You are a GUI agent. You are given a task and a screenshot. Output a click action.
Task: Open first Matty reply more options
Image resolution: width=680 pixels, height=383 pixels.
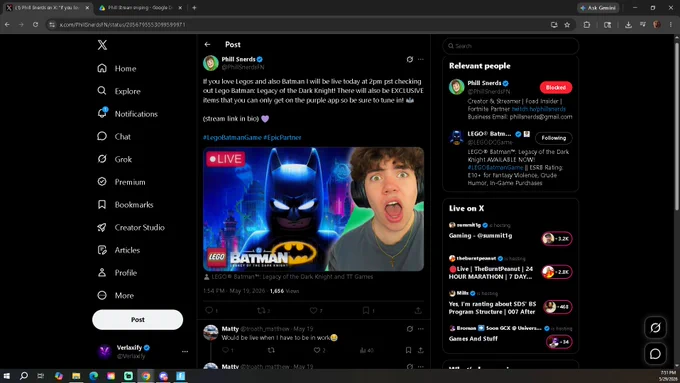(421, 329)
